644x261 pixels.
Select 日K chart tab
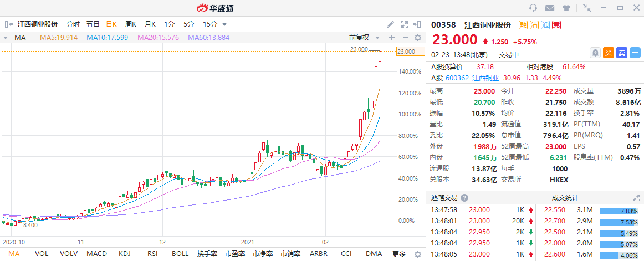[x=112, y=24]
